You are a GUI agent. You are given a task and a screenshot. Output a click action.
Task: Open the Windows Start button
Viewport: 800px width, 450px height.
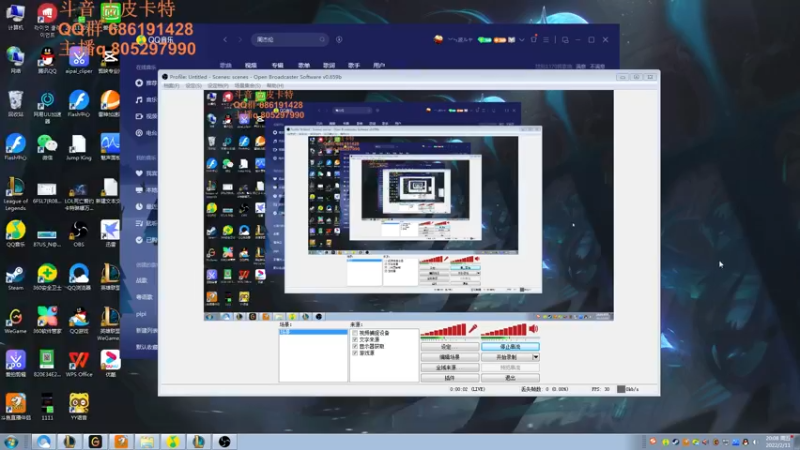point(11,442)
